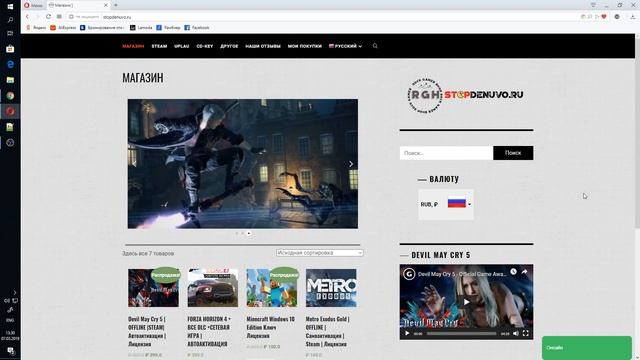Open the notification center icon

coord(10,351)
